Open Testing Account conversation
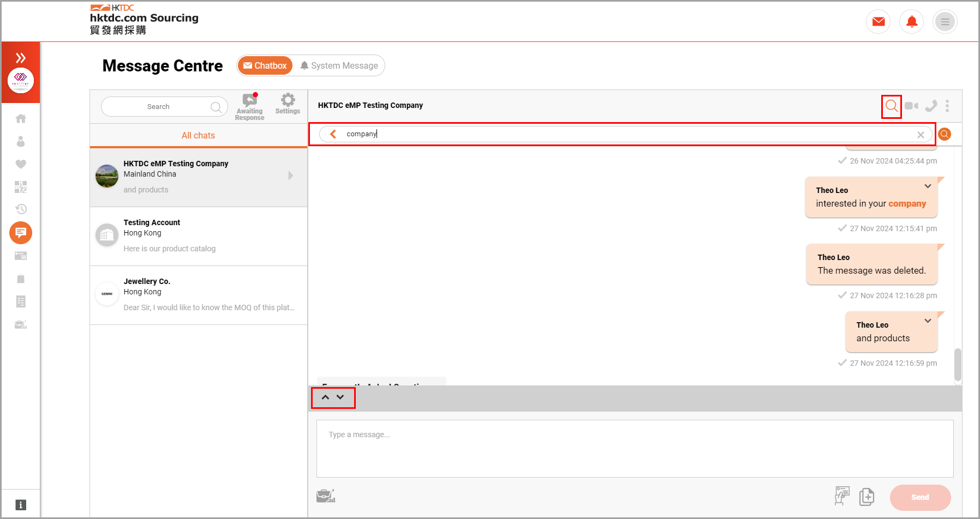The width and height of the screenshot is (980, 519). click(x=199, y=236)
